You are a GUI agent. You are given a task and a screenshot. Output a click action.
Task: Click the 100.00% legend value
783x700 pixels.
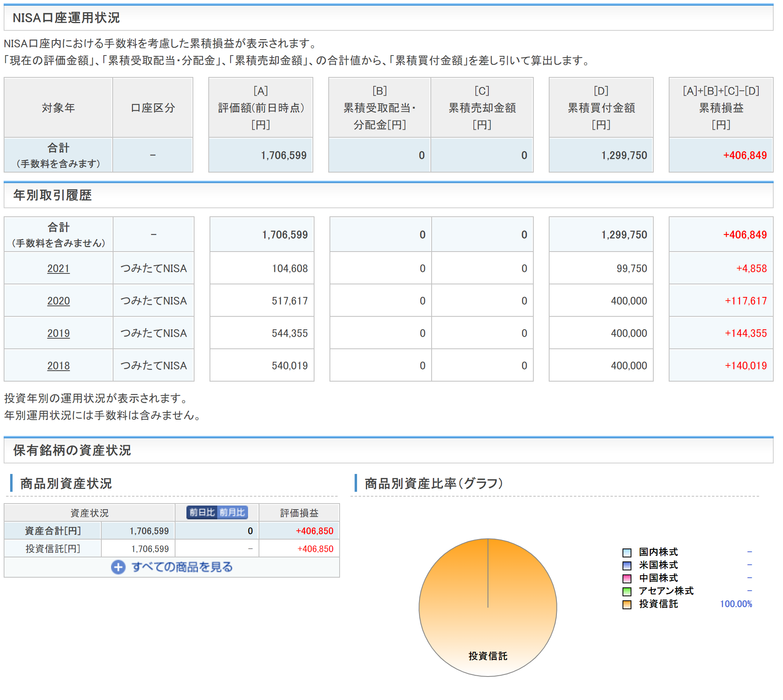point(736,604)
